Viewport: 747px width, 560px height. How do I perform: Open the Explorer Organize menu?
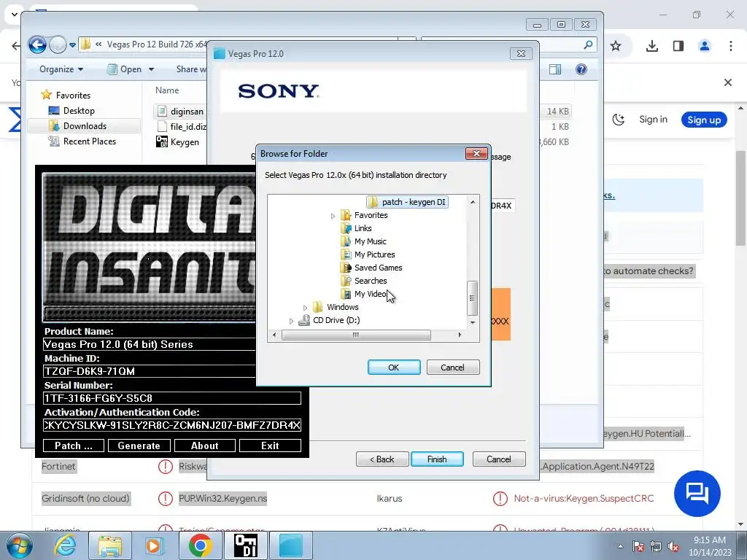(x=61, y=69)
